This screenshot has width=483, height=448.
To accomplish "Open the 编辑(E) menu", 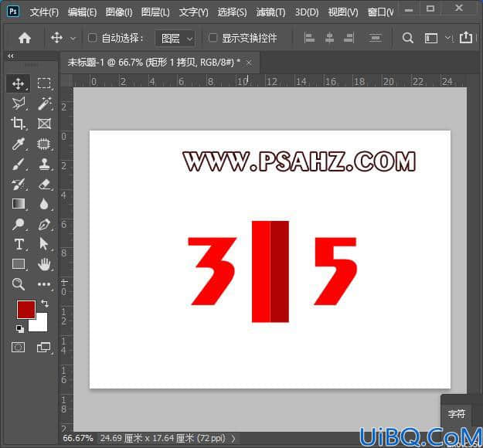I will click(x=82, y=12).
